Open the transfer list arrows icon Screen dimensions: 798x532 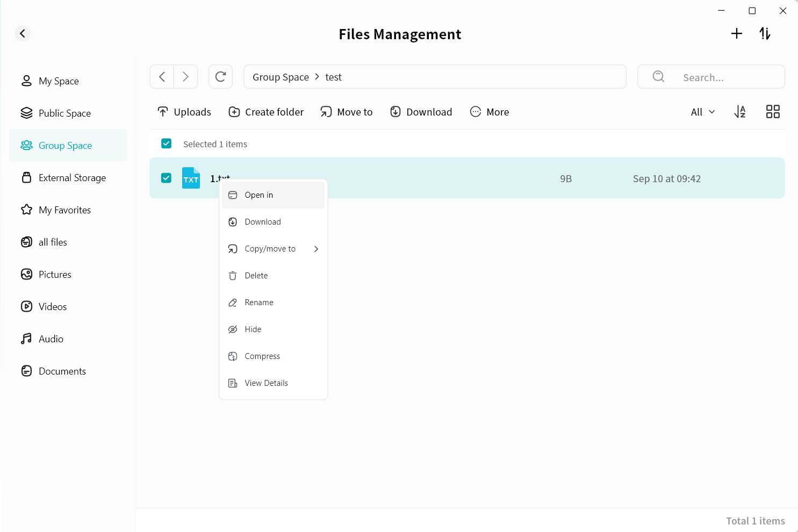[x=765, y=34]
